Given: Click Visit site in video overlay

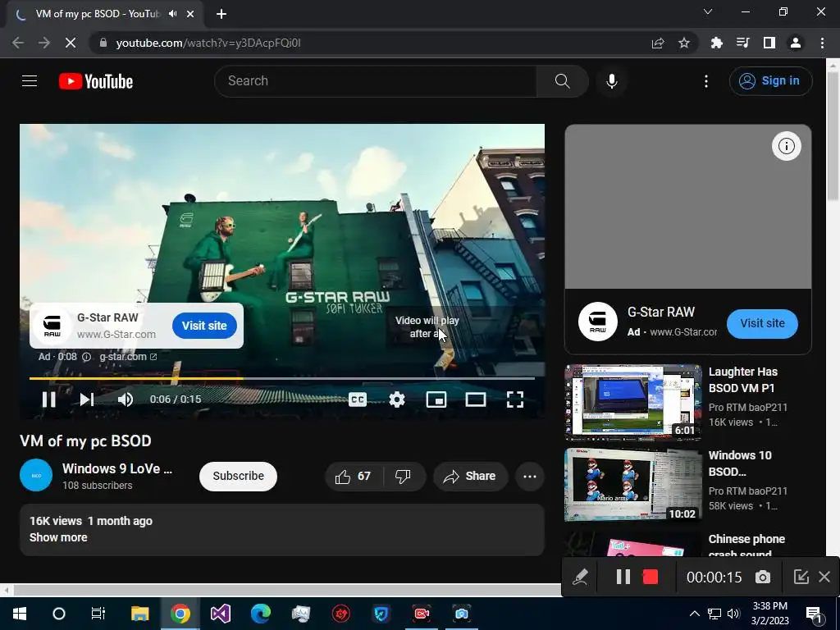Looking at the screenshot, I should 204,325.
